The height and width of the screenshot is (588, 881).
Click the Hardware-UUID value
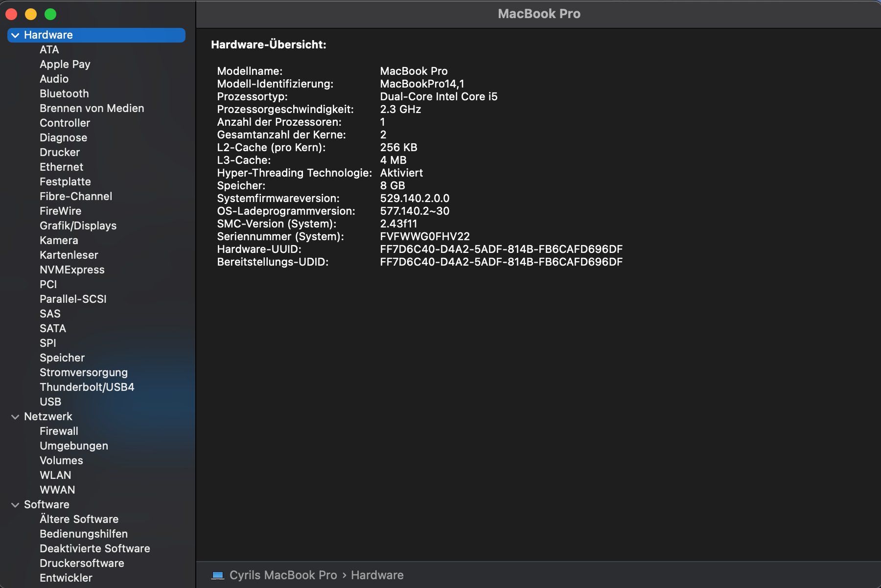point(501,249)
